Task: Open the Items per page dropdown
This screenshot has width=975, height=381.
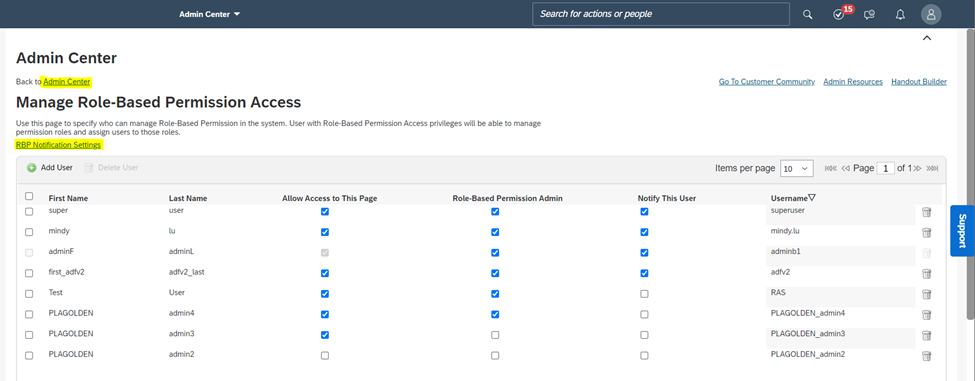Action: tap(797, 168)
